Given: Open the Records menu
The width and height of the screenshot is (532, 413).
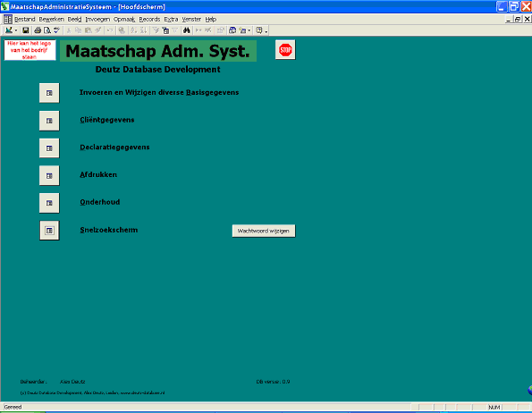Looking at the screenshot, I should click(149, 20).
